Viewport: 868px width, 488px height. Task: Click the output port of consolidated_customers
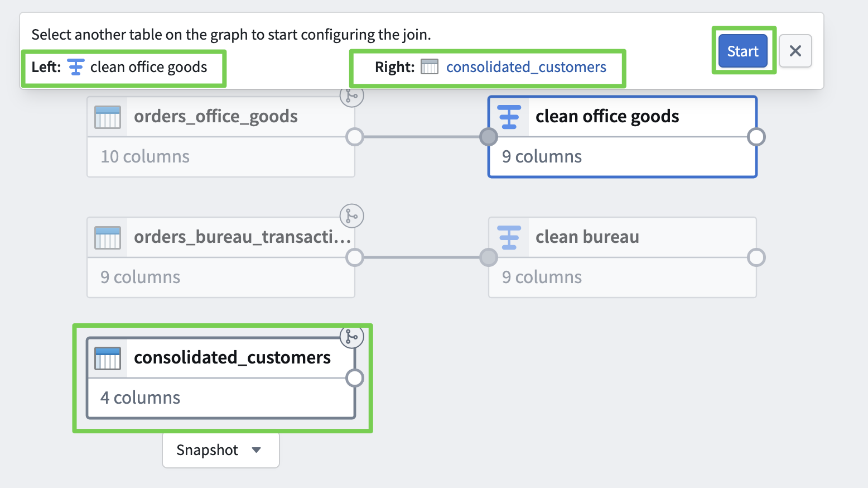355,378
